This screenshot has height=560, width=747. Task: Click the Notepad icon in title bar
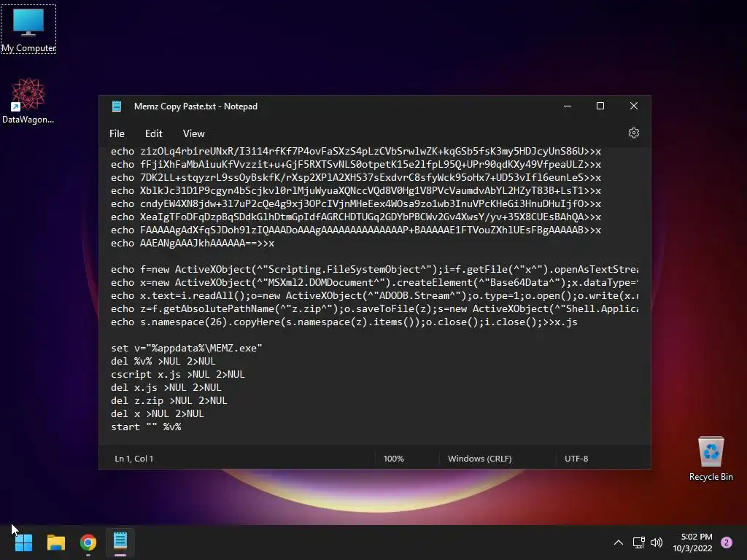tap(117, 106)
